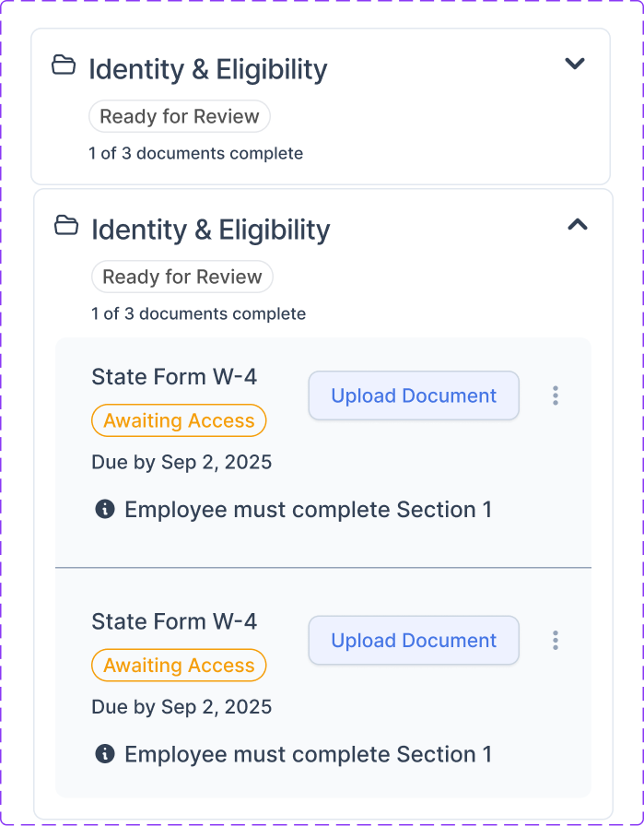Click the info icon in the first State Form W-4
The image size is (644, 826).
coord(105,509)
